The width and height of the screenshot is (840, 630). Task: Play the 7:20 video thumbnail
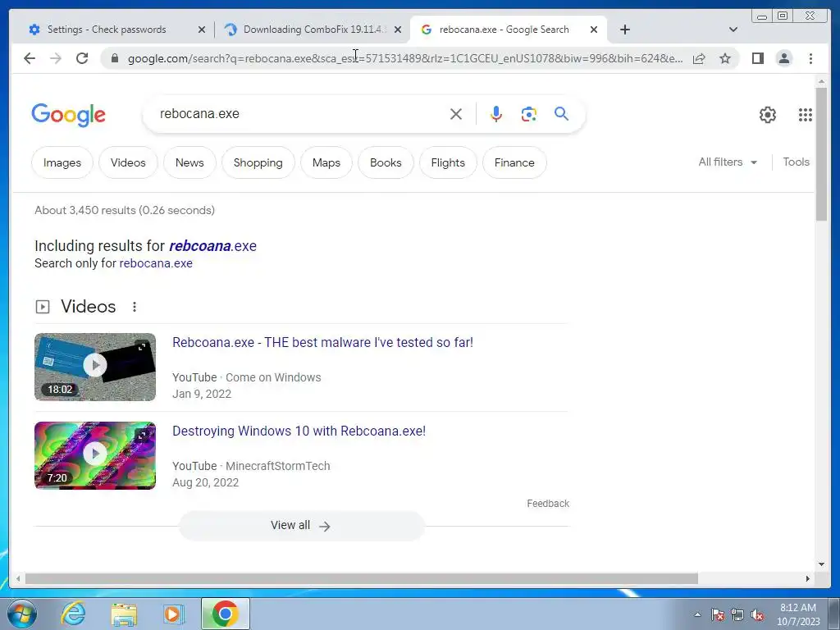tap(95, 455)
